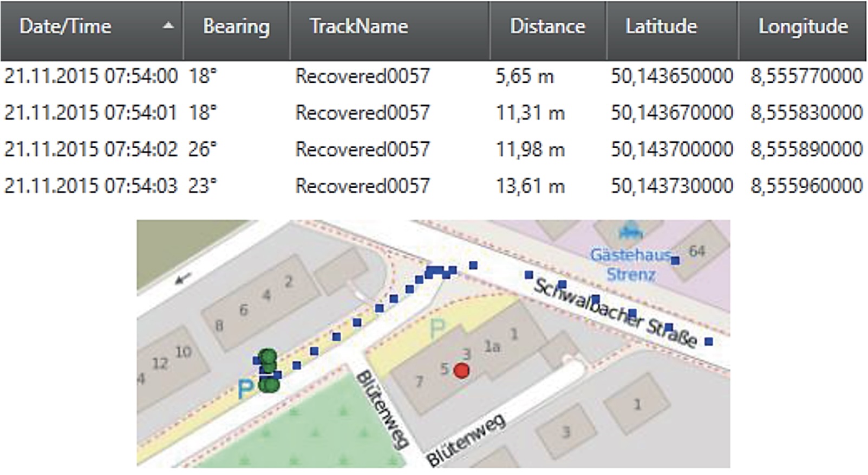Click the 23° bearing cell

tap(203, 186)
